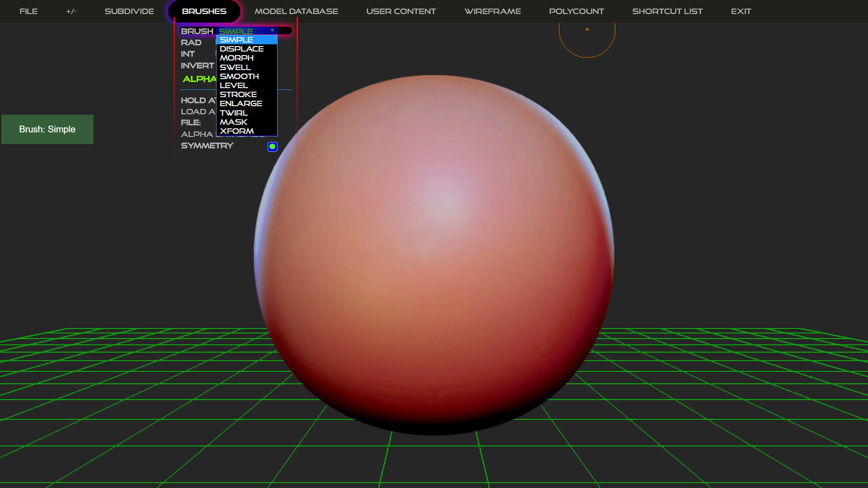Toggle Wireframe display mode
868x488 pixels.
coord(493,11)
